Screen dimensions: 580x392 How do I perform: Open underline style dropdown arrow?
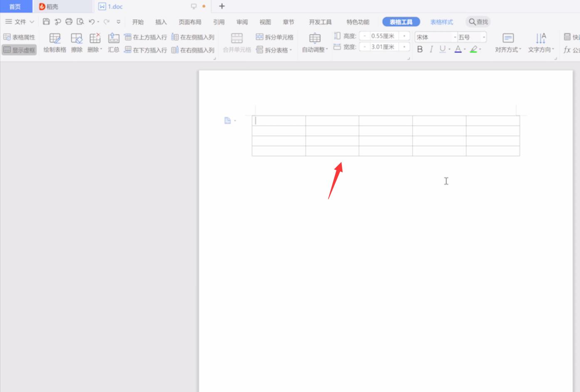450,50
